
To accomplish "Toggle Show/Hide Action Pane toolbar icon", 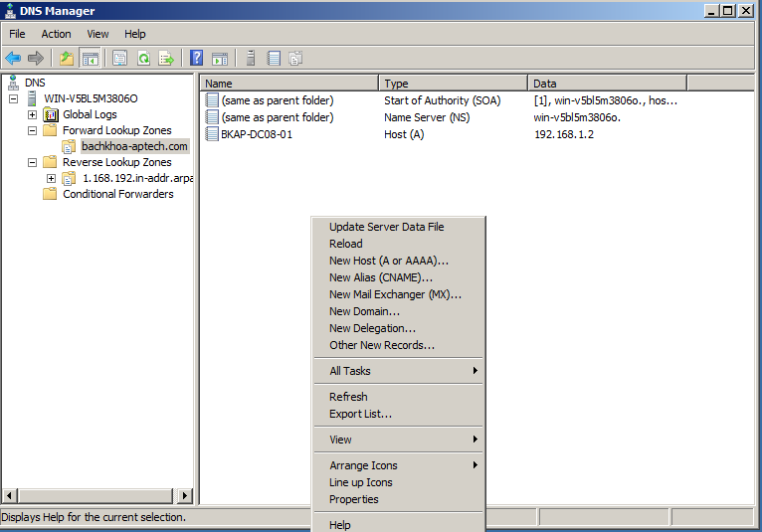I will (220, 59).
